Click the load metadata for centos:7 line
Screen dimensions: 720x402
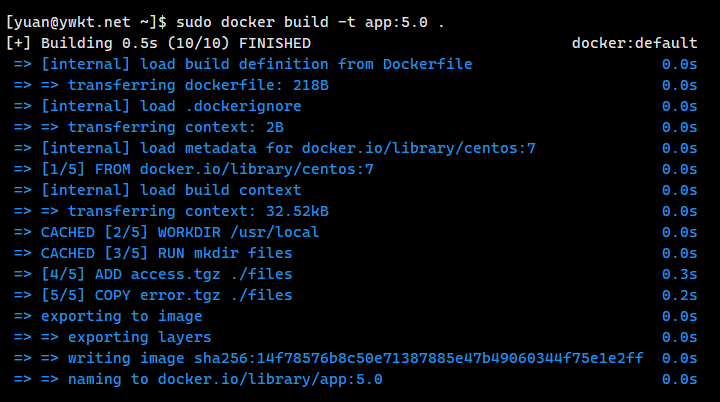pos(275,148)
